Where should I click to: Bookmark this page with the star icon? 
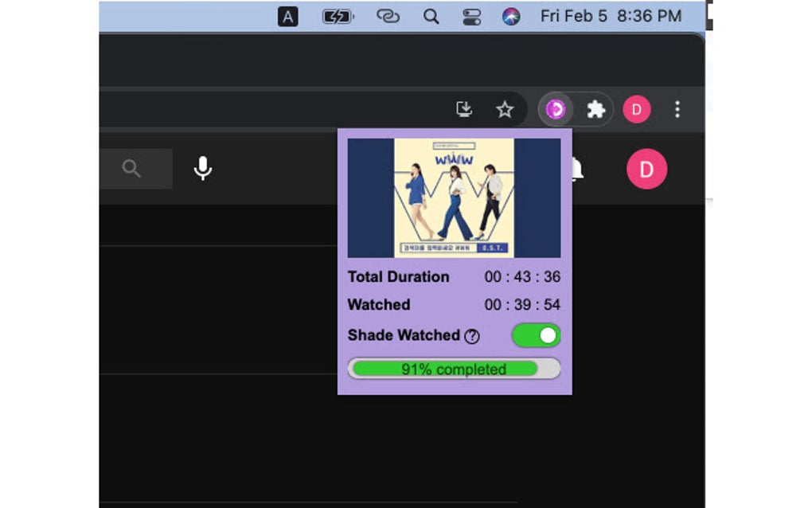click(505, 110)
